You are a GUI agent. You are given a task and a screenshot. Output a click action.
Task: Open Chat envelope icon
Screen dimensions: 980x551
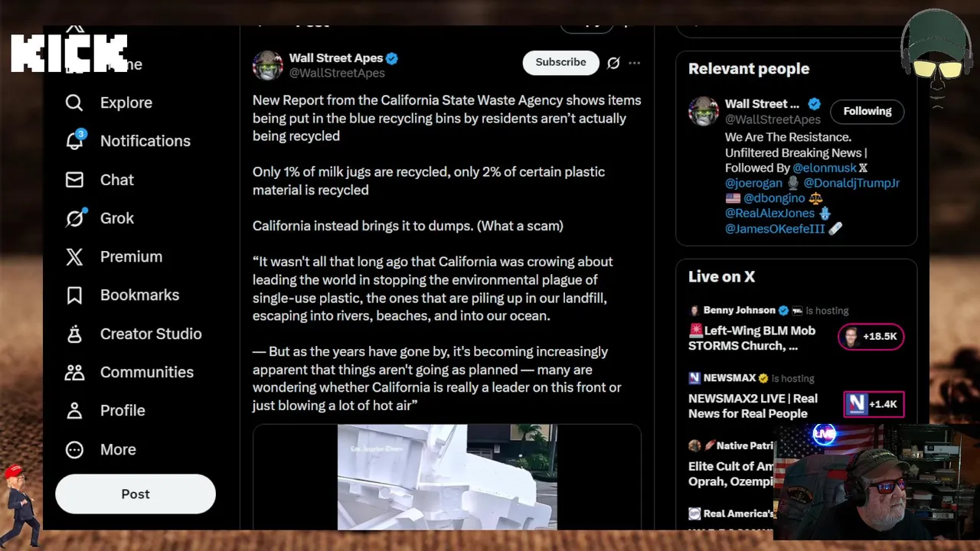[x=74, y=180]
